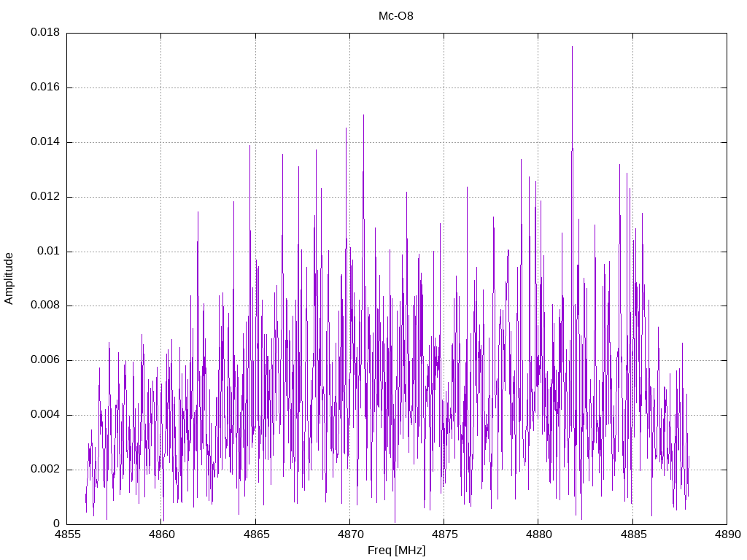
Task: Click the 0.018 y-axis tick label
Action: (45, 32)
